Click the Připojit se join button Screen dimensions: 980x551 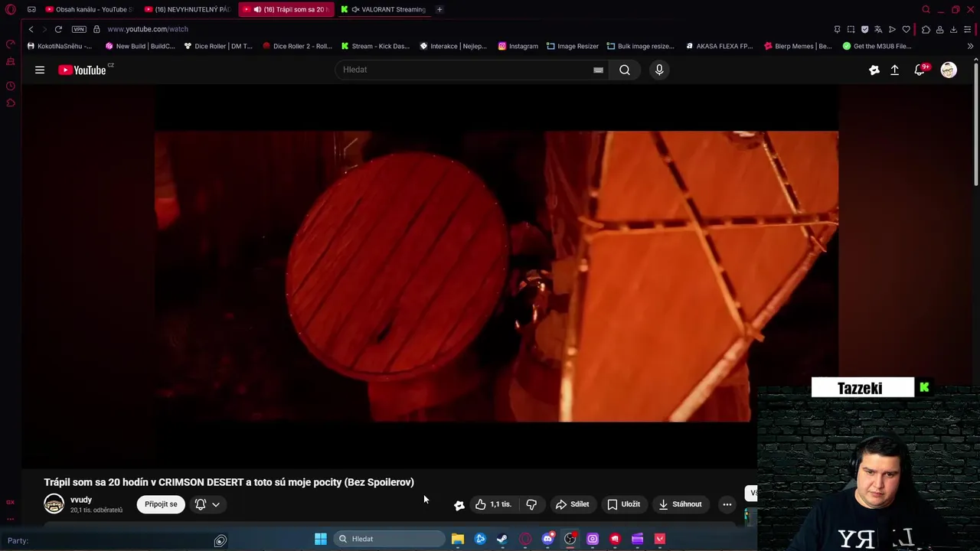(x=161, y=504)
